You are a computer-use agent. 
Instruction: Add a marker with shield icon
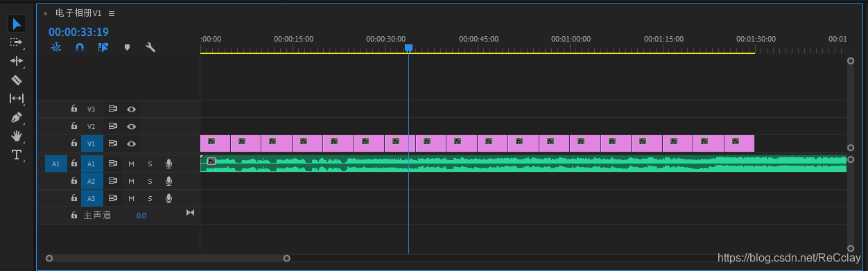pos(127,47)
